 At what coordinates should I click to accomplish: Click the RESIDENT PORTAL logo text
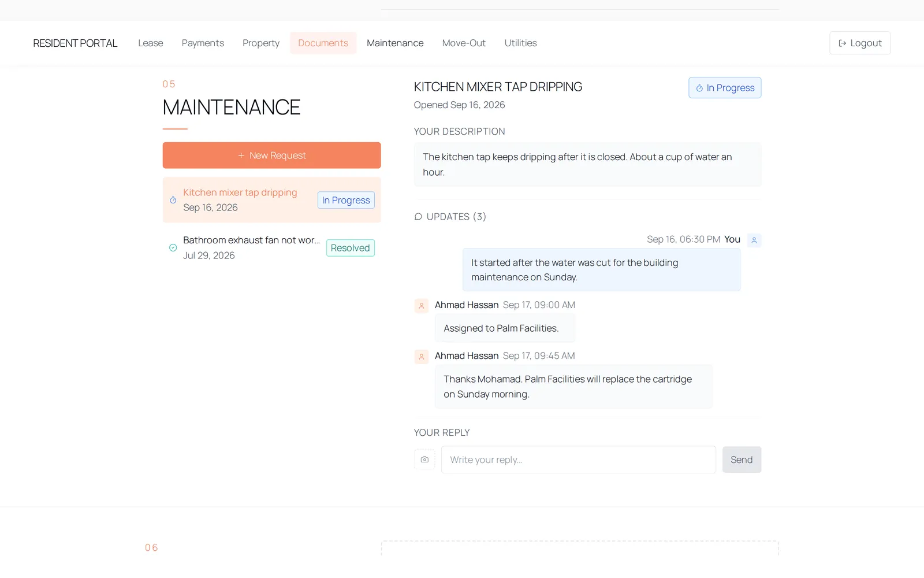75,43
